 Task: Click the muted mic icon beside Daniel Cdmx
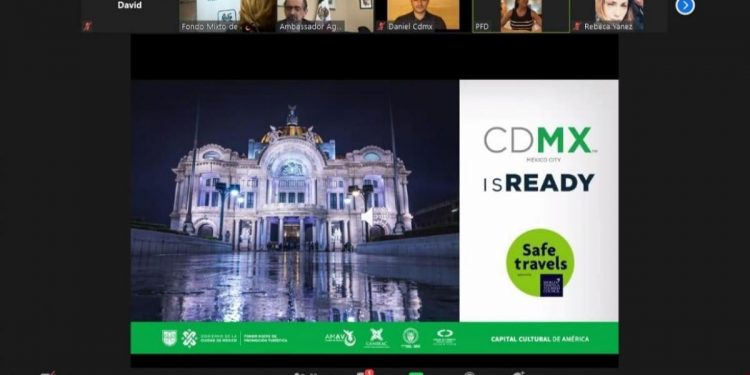[x=381, y=26]
